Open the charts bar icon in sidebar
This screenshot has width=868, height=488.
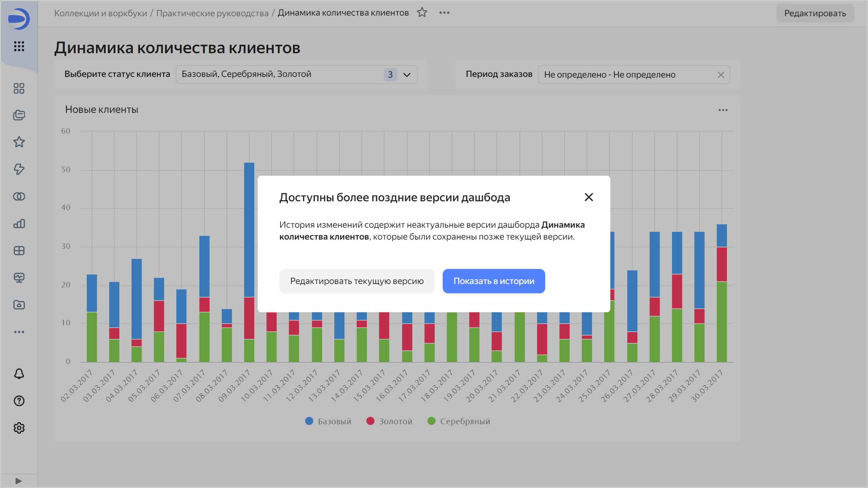19,224
